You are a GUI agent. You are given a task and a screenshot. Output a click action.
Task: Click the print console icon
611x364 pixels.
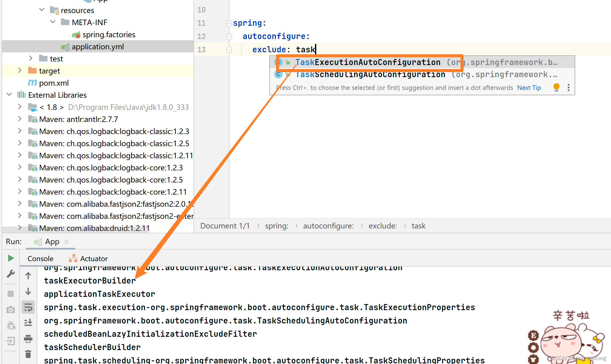tap(28, 339)
